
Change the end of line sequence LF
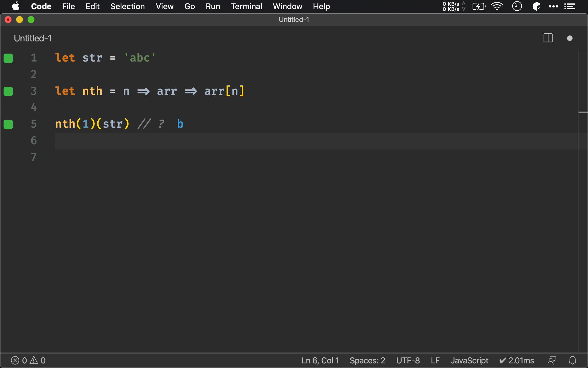(x=435, y=361)
